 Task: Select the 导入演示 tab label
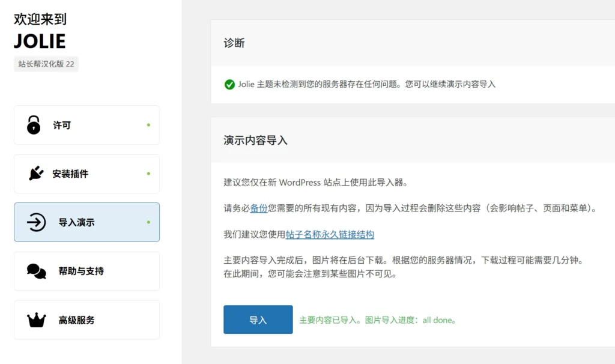pos(76,223)
